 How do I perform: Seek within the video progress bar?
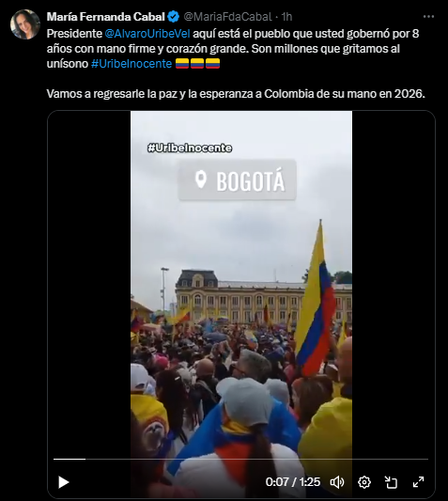(x=240, y=459)
